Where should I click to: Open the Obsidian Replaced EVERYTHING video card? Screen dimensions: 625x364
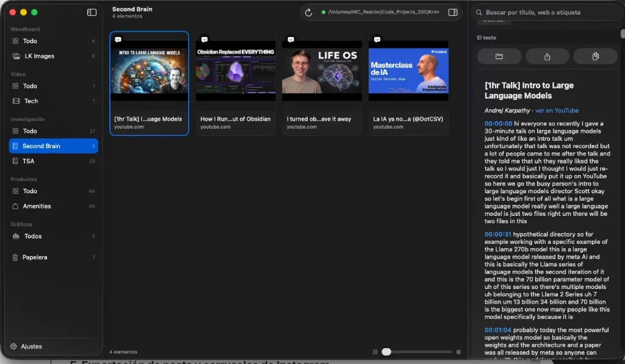236,84
